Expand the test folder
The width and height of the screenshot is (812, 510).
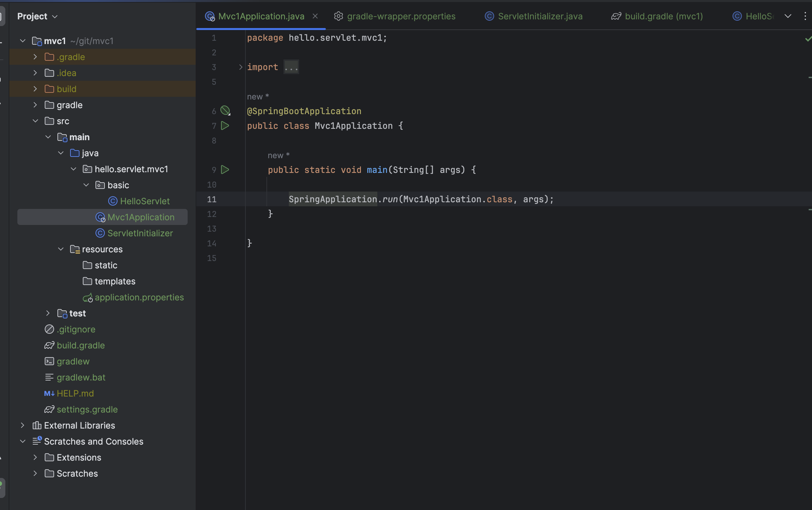coord(48,313)
